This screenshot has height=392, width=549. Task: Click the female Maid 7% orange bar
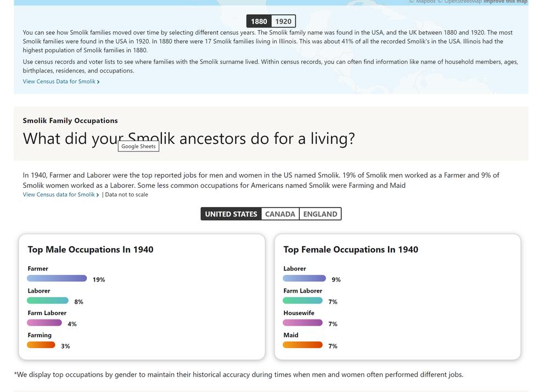click(x=302, y=345)
